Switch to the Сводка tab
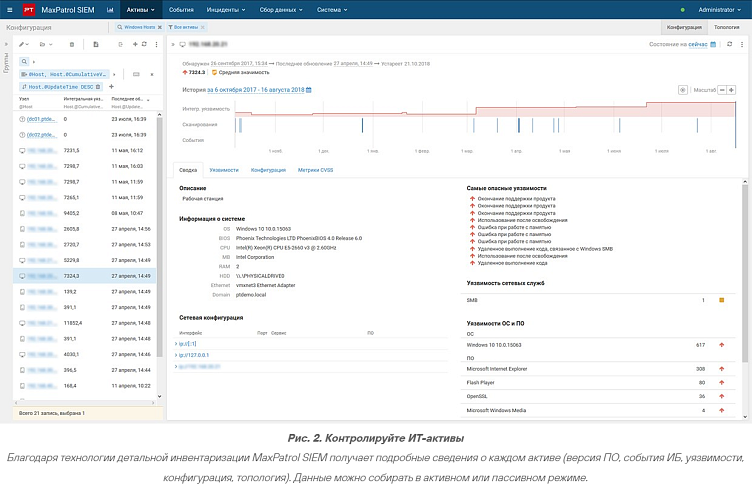 coord(188,170)
